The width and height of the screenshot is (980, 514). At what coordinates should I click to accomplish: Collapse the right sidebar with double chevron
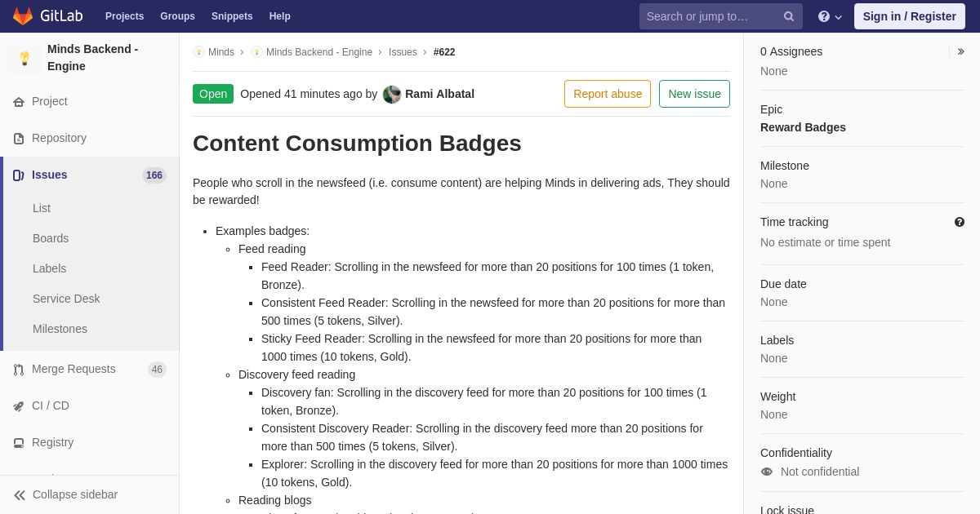click(960, 51)
